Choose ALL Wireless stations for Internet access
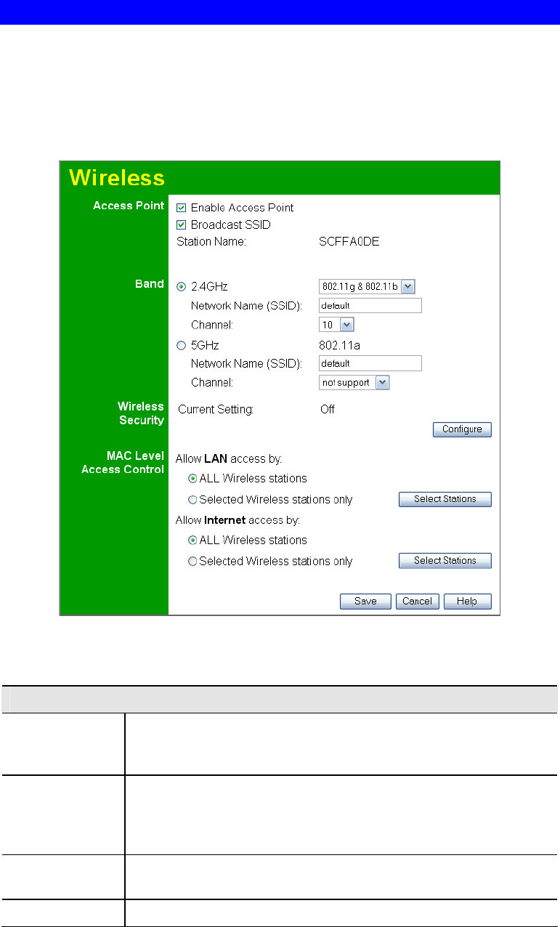The height and width of the screenshot is (927, 560). click(x=192, y=541)
